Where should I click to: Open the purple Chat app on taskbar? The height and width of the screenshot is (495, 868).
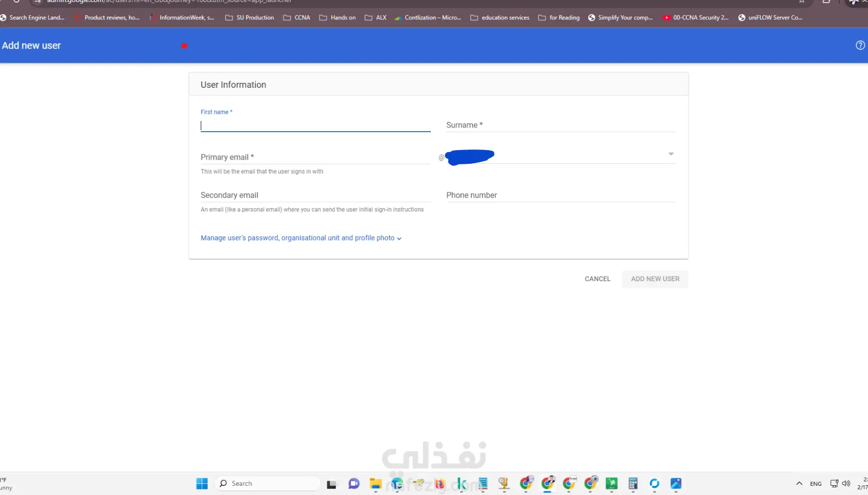coord(354,484)
